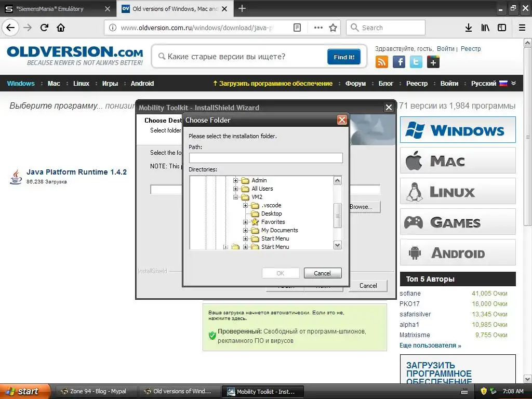The image size is (532, 399).
Task: Select the My Documents folder label
Action: pyautogui.click(x=280, y=230)
